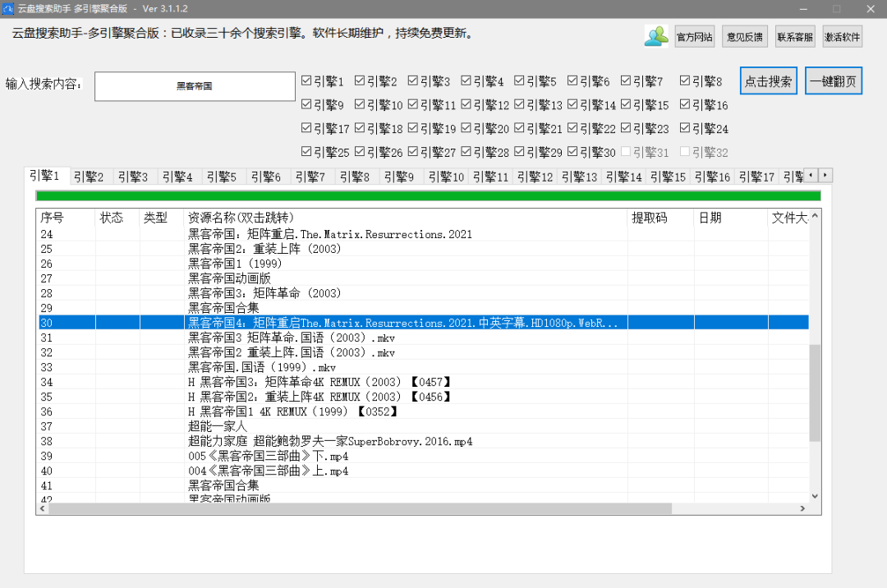This screenshot has width=887, height=588.
Task: Open the 引擎8 tab
Action: pyautogui.click(x=355, y=177)
